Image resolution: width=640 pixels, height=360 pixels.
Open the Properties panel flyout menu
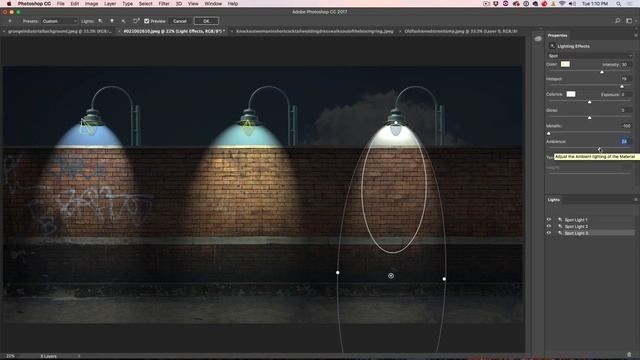pos(636,36)
